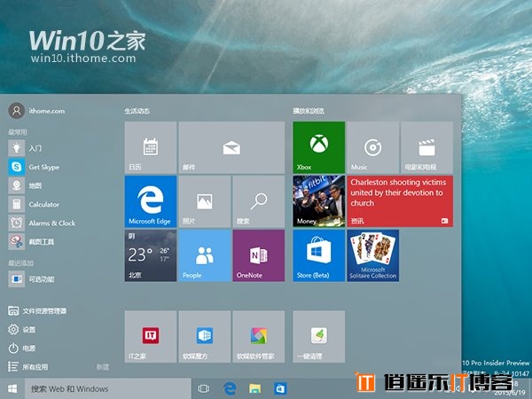Open Task View on the taskbar
The width and height of the screenshot is (532, 399).
click(204, 389)
